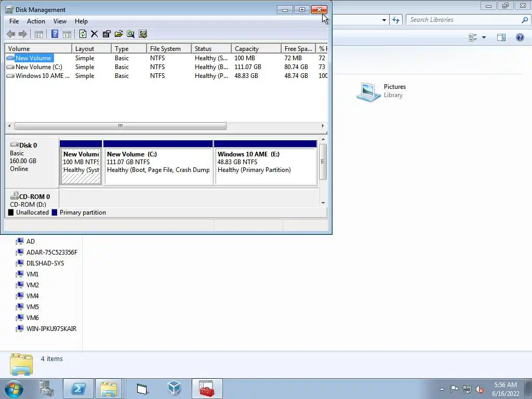Sort by the Status column header

point(211,48)
